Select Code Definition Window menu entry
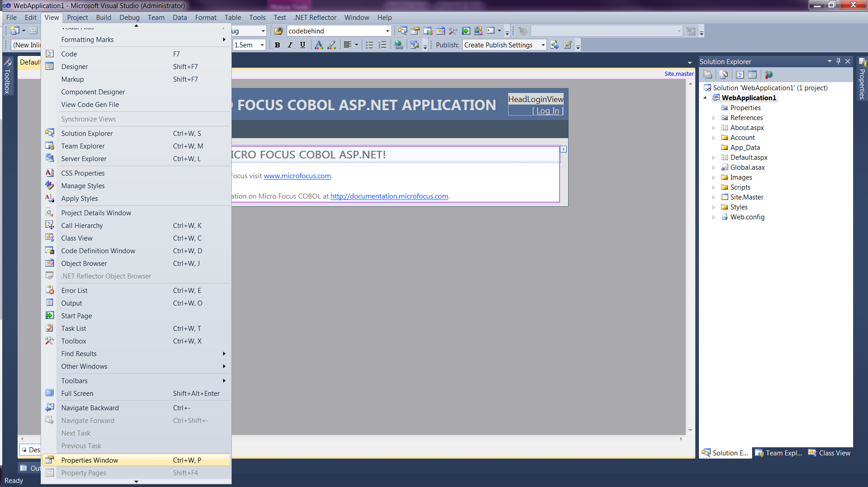Image resolution: width=868 pixels, height=487 pixels. (x=136, y=251)
